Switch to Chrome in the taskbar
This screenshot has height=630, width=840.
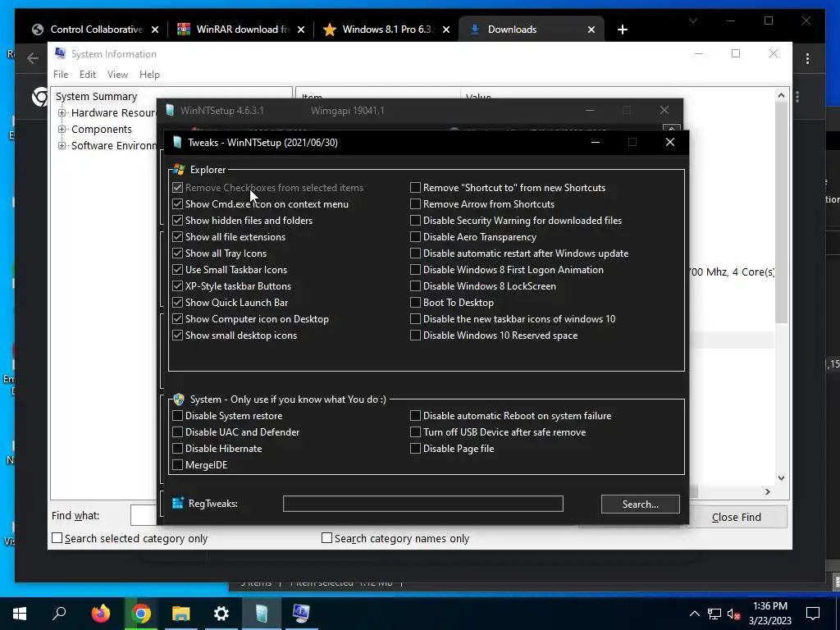tap(141, 613)
